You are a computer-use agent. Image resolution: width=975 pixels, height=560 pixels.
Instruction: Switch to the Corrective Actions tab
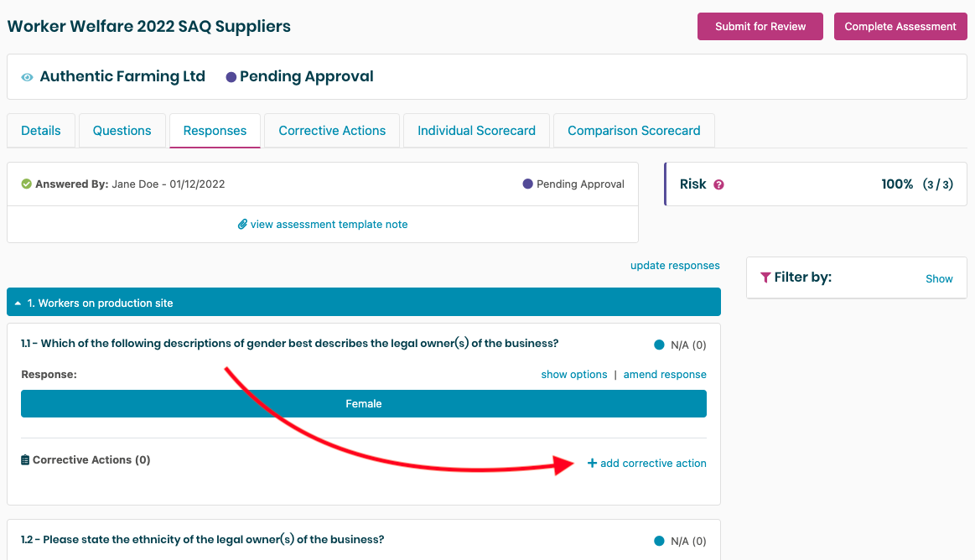coord(332,131)
